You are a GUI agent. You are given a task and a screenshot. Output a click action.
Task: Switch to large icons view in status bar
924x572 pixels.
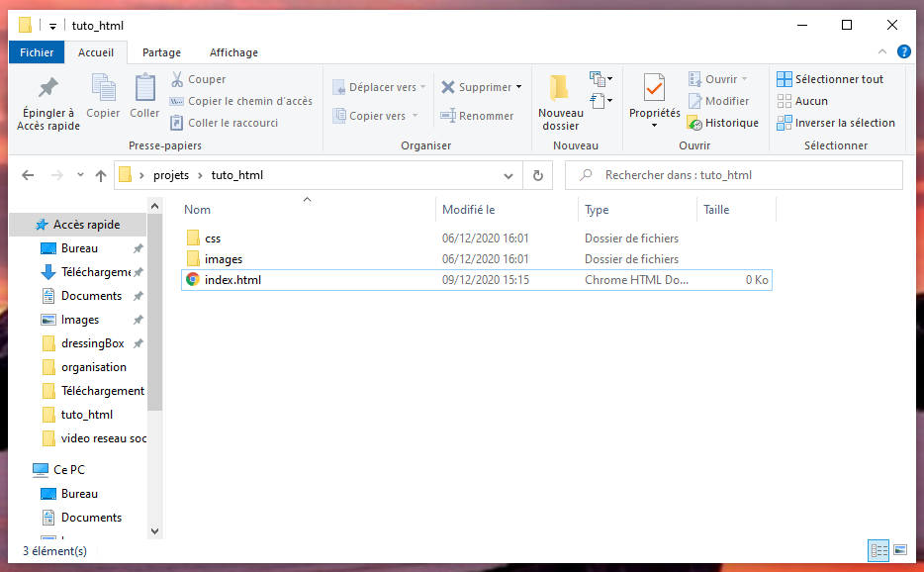pos(900,550)
